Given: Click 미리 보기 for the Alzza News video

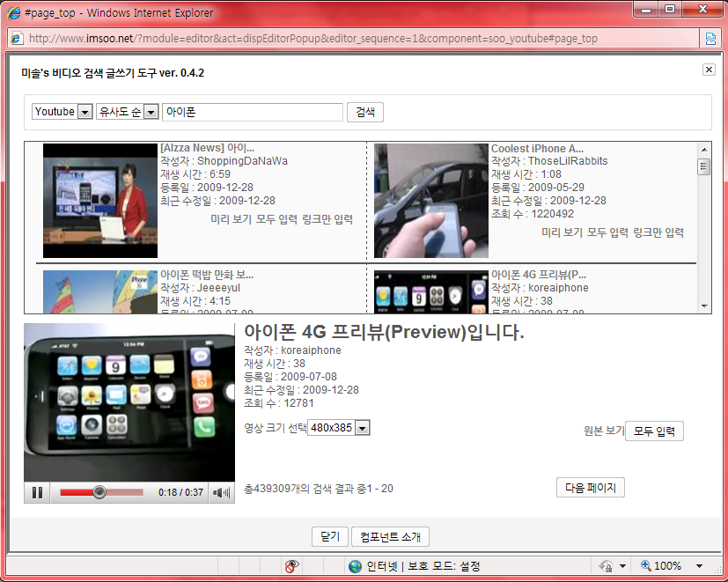Looking at the screenshot, I should point(231,219).
